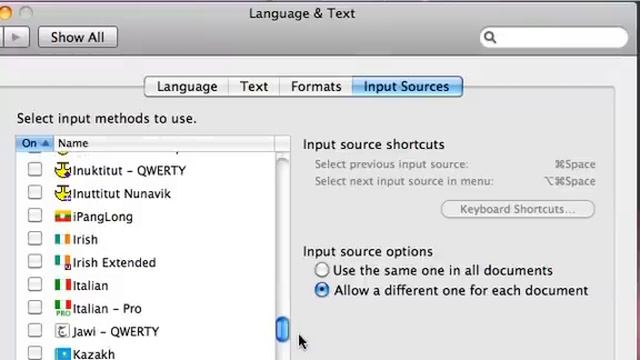
Task: Select Allow a different one for each document
Action: point(322,290)
